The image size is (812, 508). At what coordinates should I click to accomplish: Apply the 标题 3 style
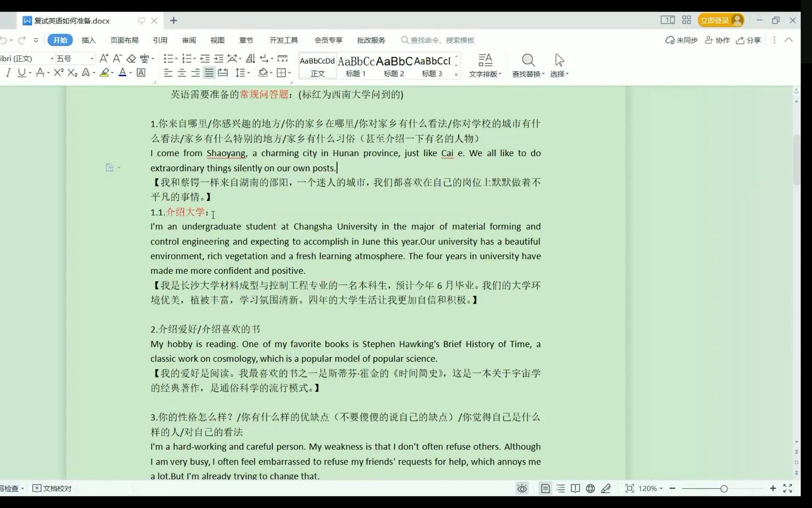tap(432, 66)
